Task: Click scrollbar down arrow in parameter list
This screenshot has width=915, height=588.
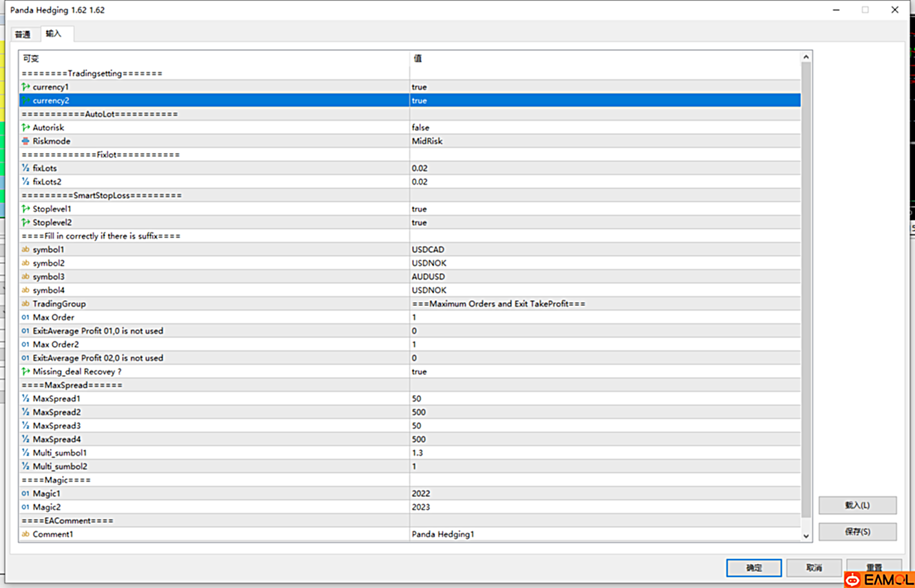Action: click(806, 536)
